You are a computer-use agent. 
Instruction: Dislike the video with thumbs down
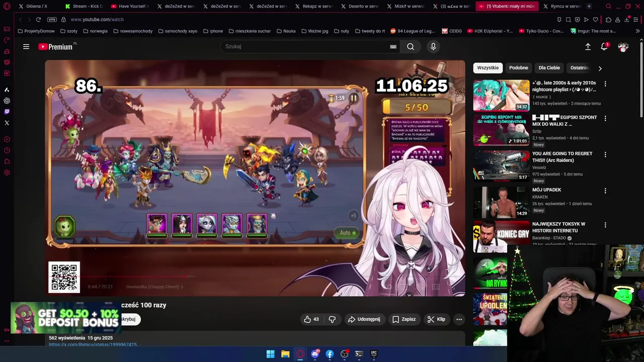click(x=332, y=319)
